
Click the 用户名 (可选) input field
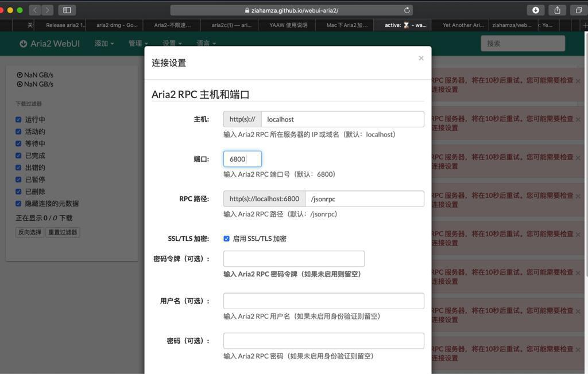point(324,301)
